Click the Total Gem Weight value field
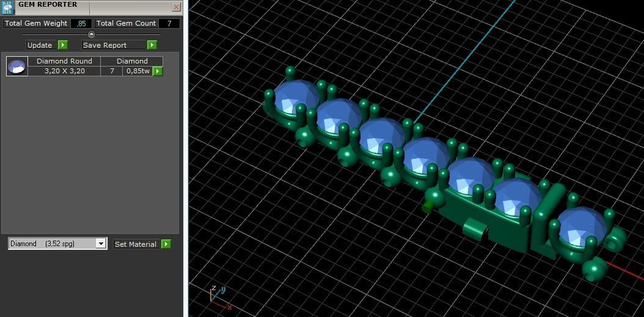 81,23
